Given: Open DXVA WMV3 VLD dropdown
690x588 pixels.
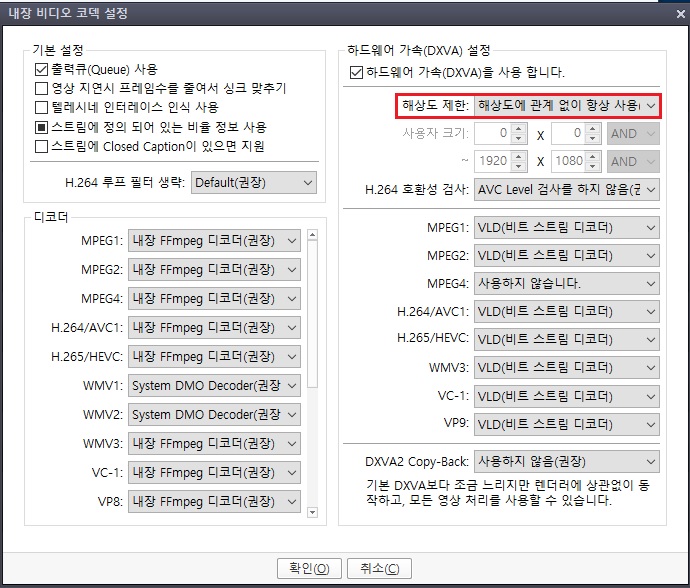Looking at the screenshot, I should pyautogui.click(x=567, y=368).
